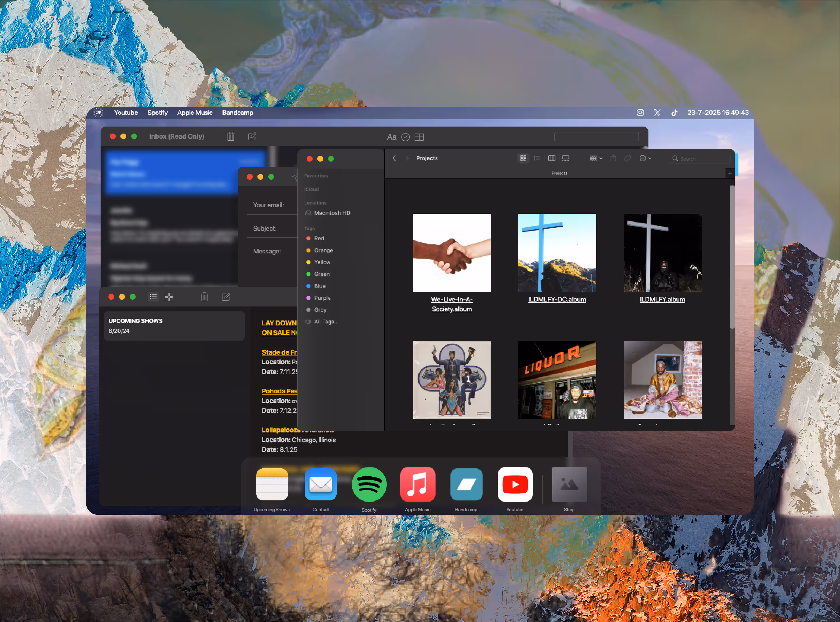
Task: Open Instagram from the menu bar
Action: (640, 113)
